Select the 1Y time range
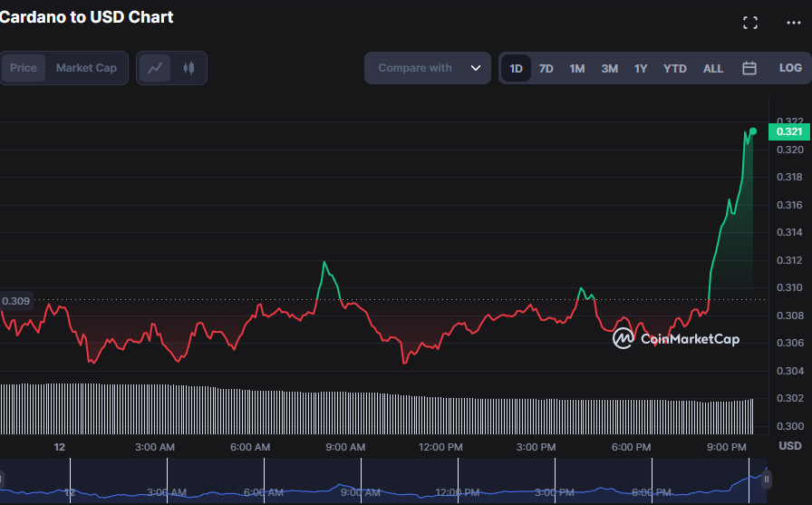This screenshot has height=505, width=812. pos(641,68)
